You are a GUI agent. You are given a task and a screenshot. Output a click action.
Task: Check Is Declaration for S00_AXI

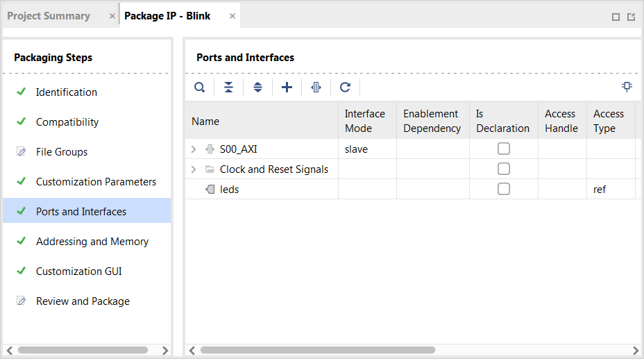click(x=504, y=149)
